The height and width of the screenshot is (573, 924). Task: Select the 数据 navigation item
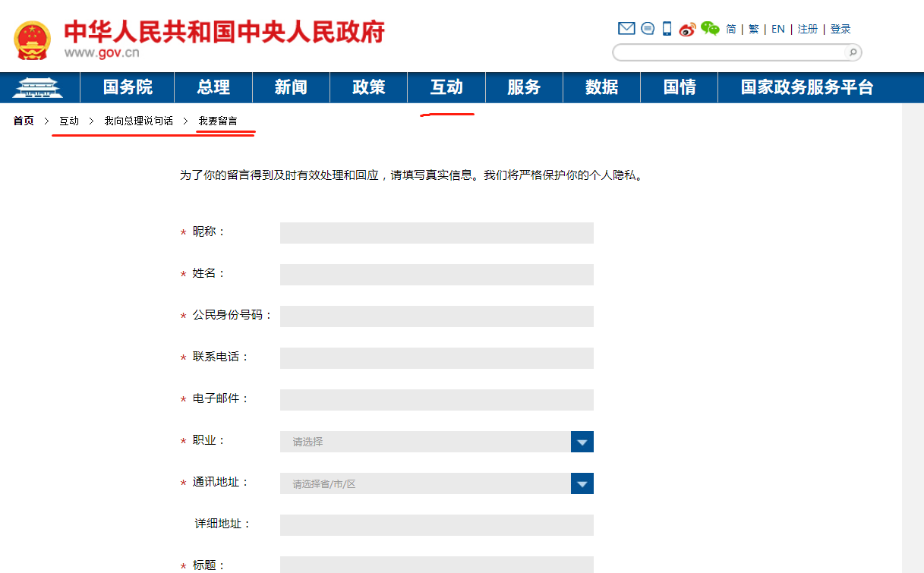[601, 87]
